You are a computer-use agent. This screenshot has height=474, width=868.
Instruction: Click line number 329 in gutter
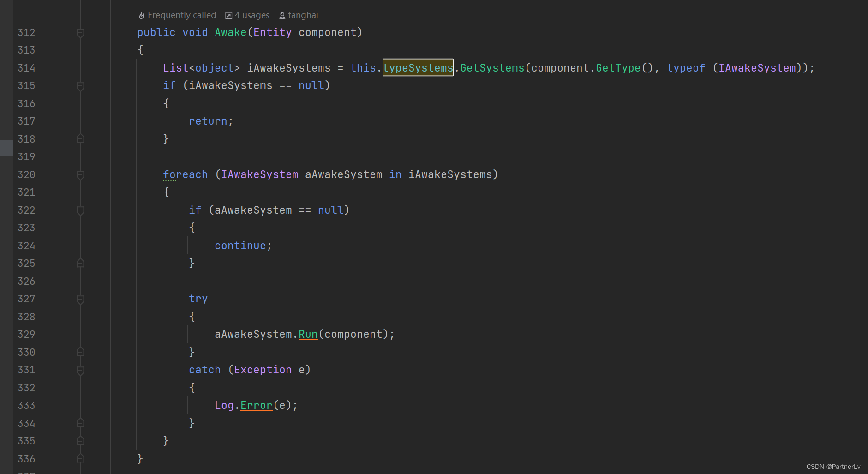point(26,335)
